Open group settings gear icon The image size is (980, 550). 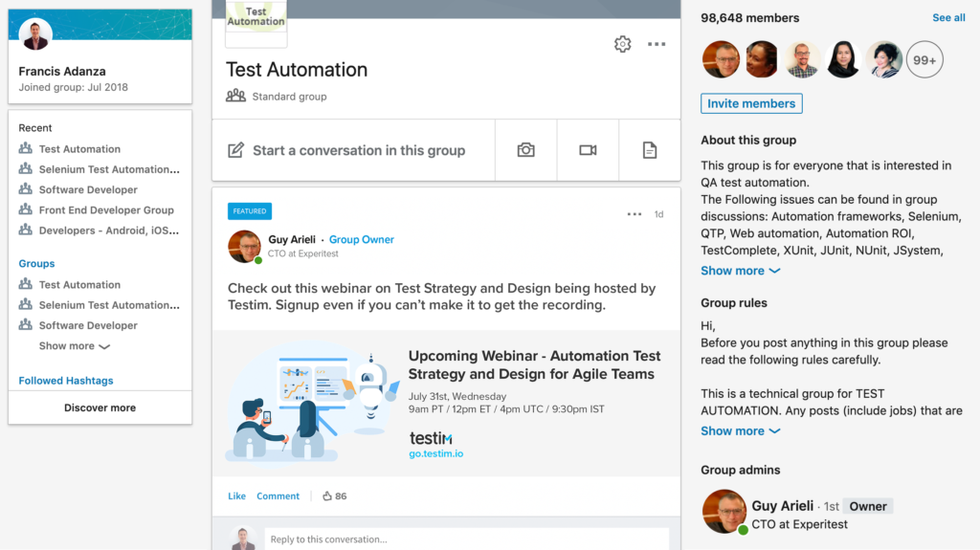point(622,44)
